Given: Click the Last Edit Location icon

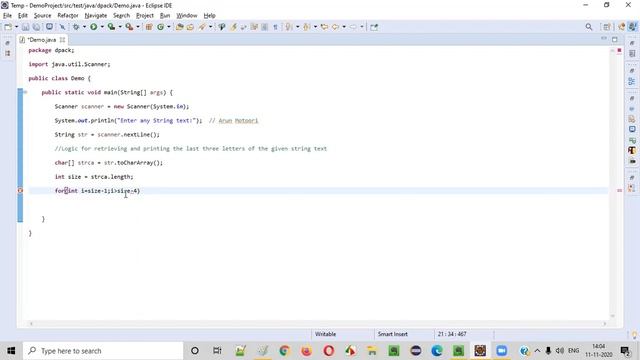Looking at the screenshot, I should 324,27.
